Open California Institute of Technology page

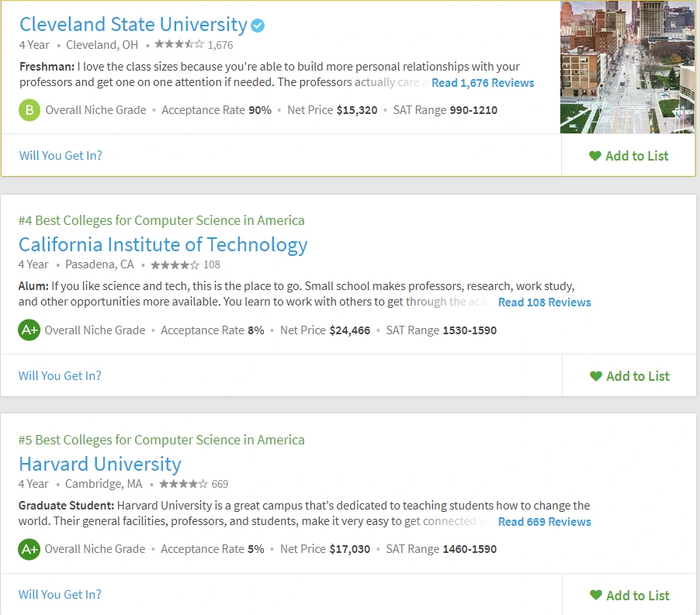point(163,245)
